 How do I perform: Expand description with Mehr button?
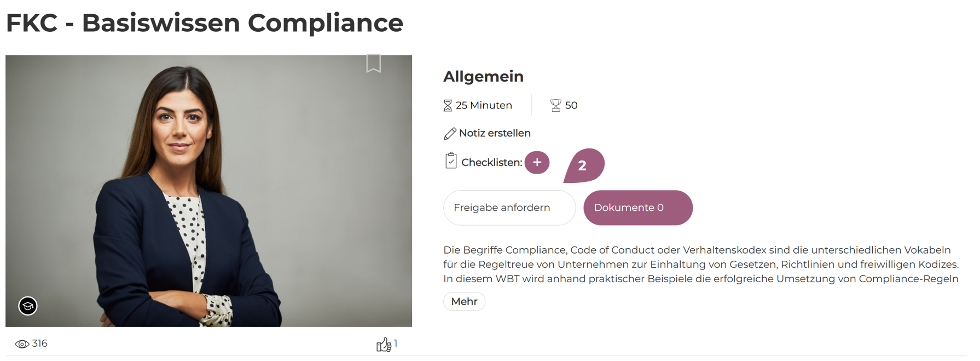(464, 301)
